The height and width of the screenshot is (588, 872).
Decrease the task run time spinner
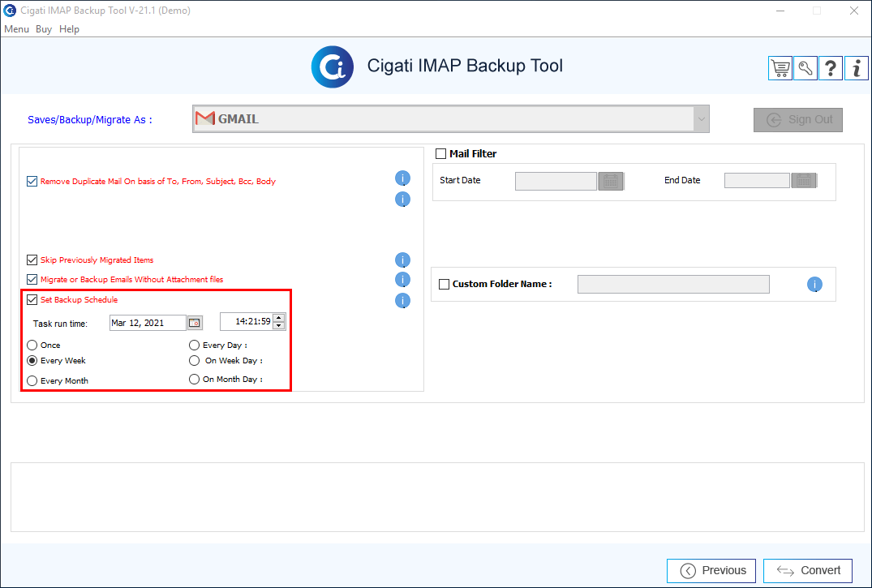pos(279,325)
